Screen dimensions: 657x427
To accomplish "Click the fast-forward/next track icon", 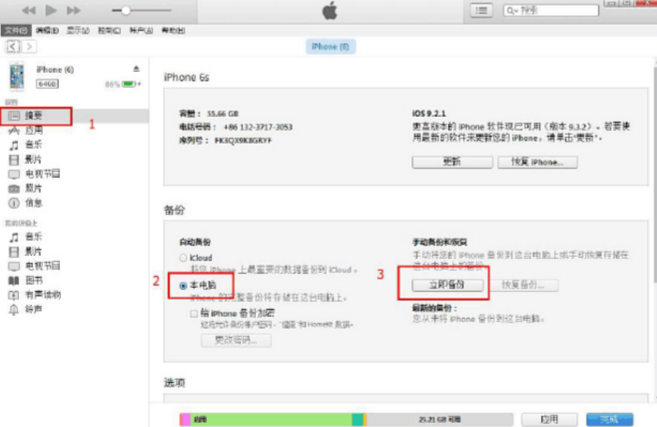I will [76, 10].
